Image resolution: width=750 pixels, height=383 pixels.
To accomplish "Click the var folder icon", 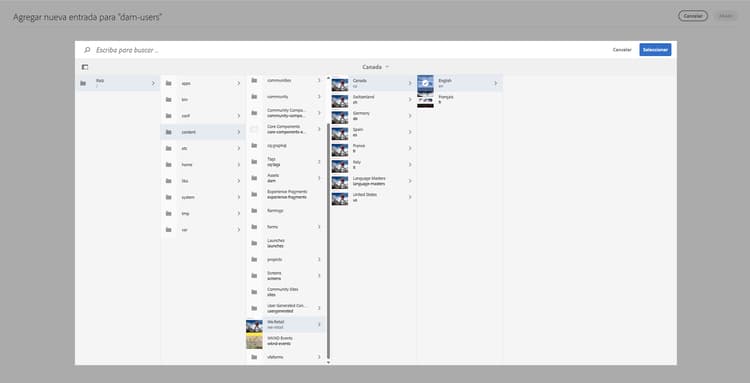I will pos(168,230).
